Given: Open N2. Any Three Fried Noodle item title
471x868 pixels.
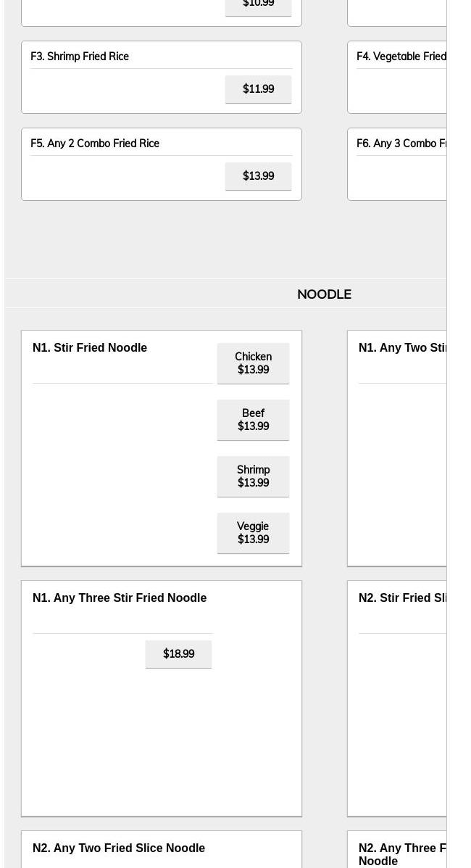Looking at the screenshot, I should (402, 854).
